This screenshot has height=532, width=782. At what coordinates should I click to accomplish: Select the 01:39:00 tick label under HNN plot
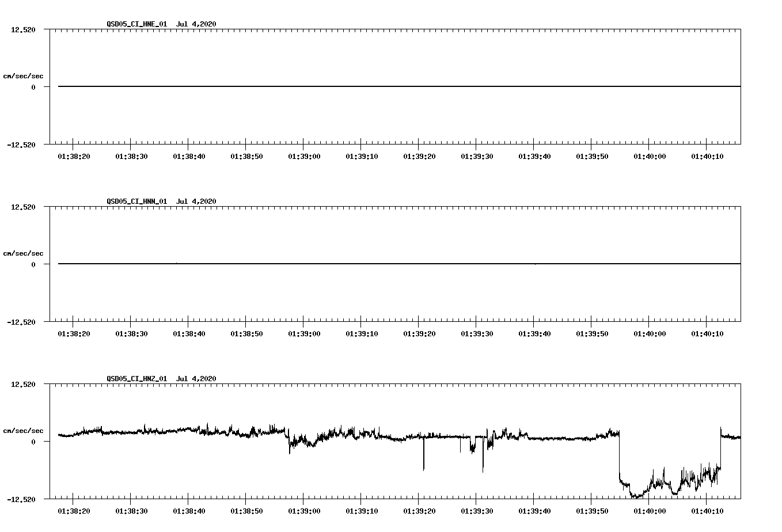click(304, 334)
